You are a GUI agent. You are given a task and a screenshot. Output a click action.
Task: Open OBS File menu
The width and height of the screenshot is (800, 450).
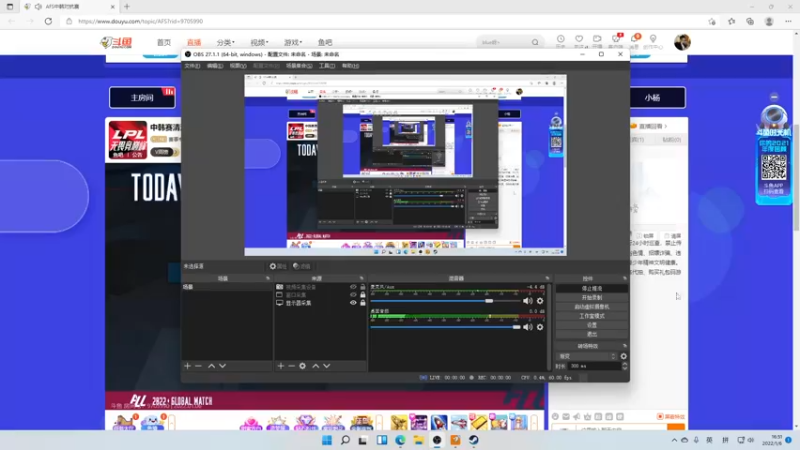pos(192,66)
